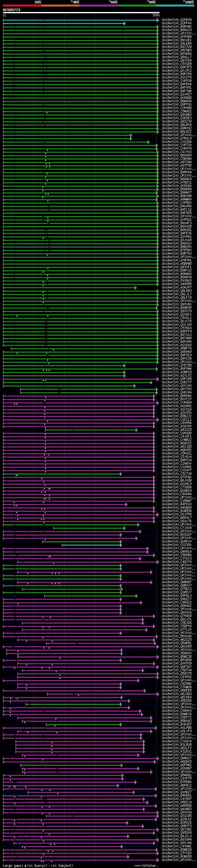Click the red ~20% identity legend segment

(22, 6)
